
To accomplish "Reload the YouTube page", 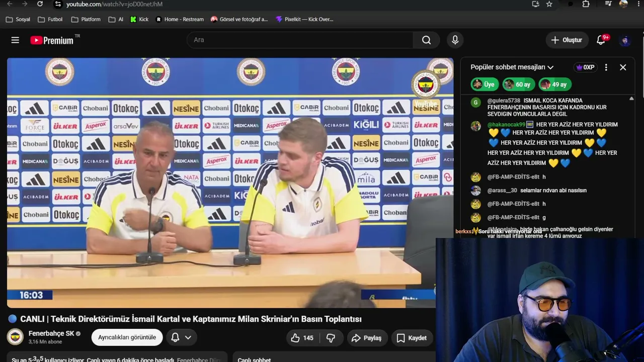I will click(40, 4).
